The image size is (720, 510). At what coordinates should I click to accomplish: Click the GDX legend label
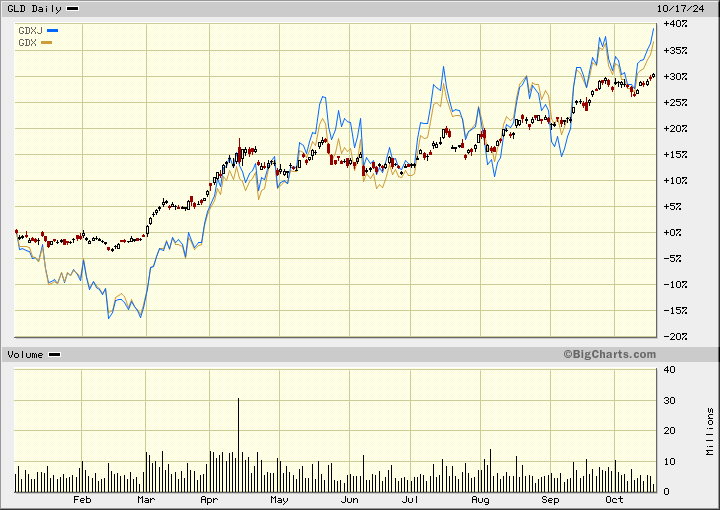[x=28, y=43]
